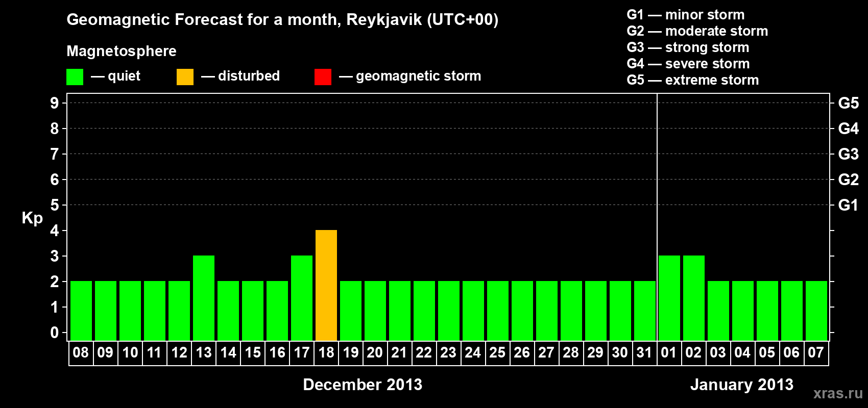Click the date label 29
The width and height of the screenshot is (868, 408).
[595, 352]
